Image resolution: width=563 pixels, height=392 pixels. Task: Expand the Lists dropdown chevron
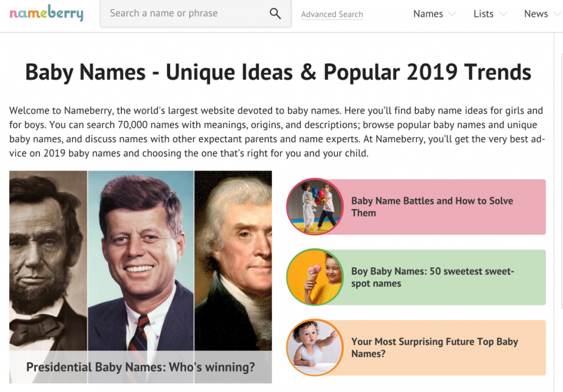[x=503, y=14]
